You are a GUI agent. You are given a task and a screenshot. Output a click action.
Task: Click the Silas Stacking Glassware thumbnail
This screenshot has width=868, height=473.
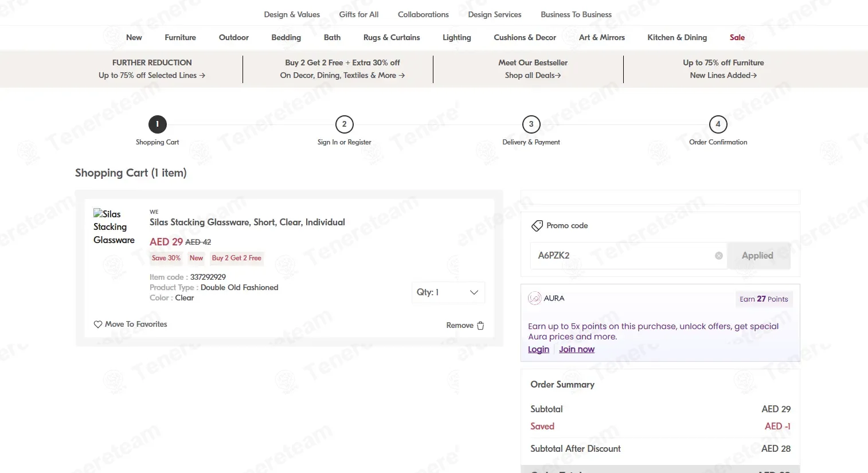(x=114, y=227)
